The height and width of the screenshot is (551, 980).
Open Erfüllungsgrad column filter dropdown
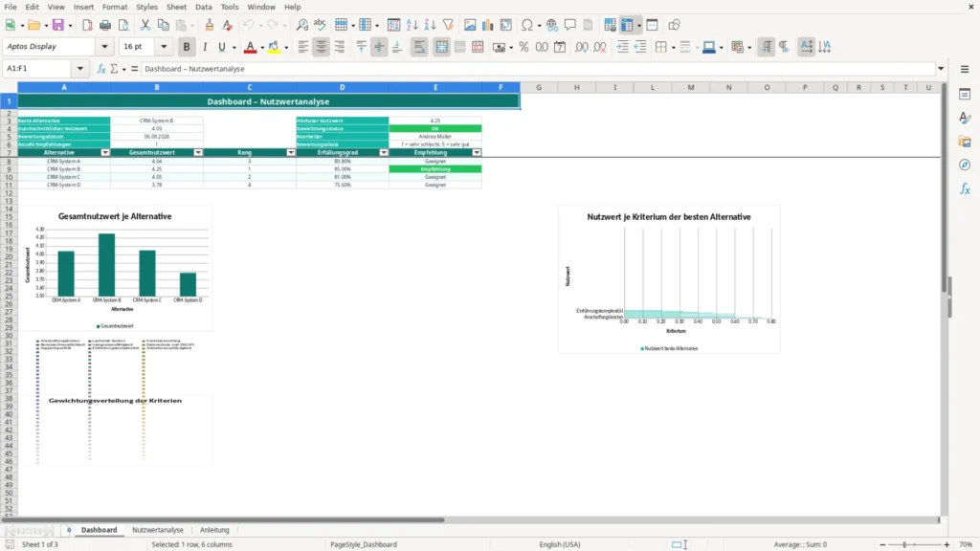tap(384, 152)
